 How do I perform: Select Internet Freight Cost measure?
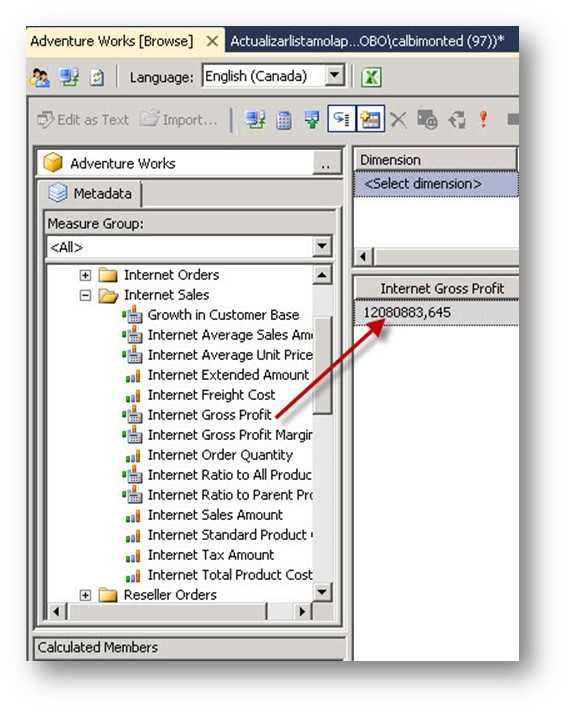click(211, 395)
